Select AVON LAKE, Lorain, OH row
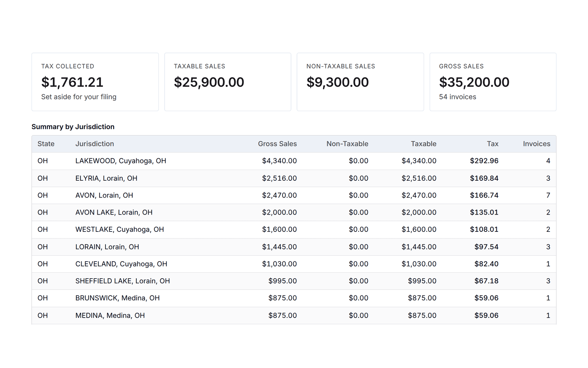Viewport: 588px width, 368px height. pos(294,212)
